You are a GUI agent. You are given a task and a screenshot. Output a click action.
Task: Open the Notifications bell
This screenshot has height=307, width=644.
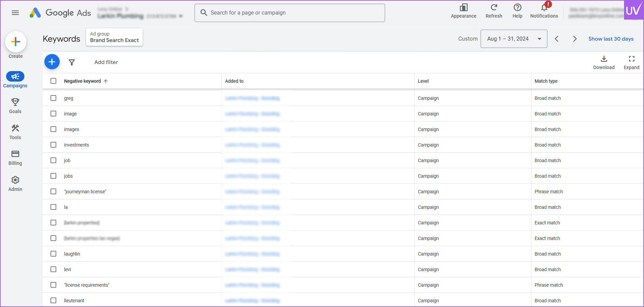(544, 8)
